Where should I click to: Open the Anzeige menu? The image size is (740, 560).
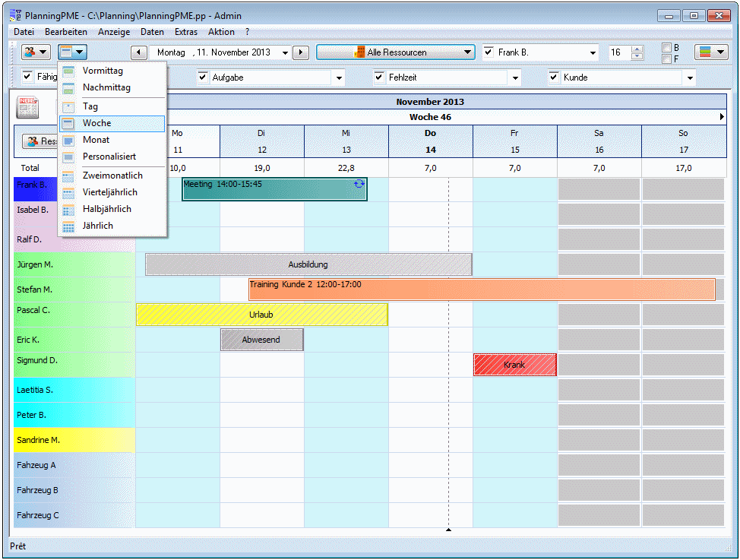(114, 32)
